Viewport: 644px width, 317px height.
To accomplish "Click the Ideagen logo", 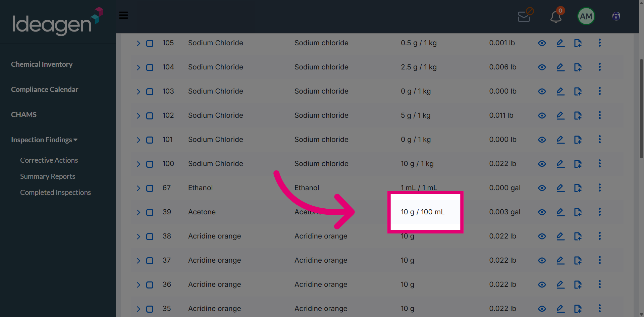I will click(58, 21).
